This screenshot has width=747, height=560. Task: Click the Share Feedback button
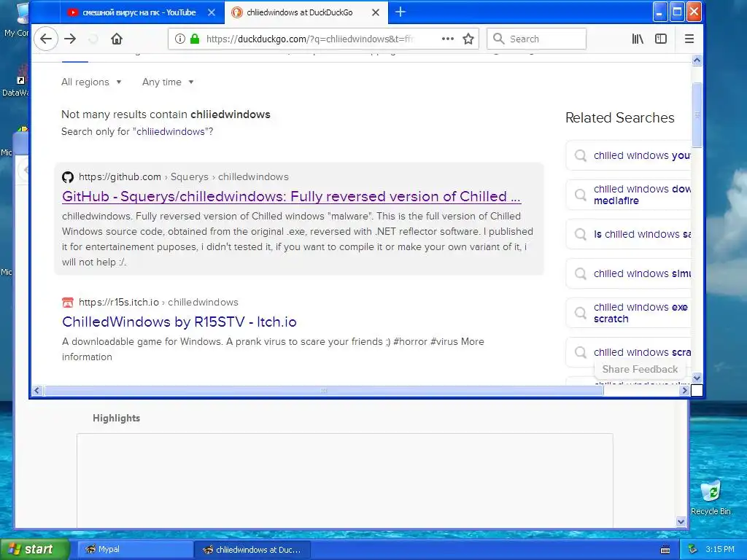[640, 369]
